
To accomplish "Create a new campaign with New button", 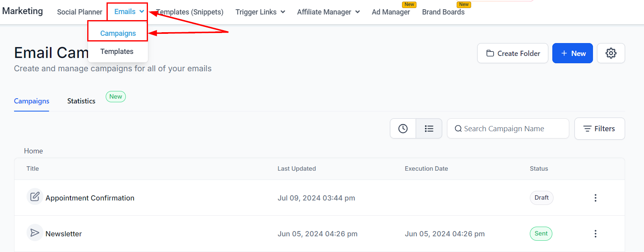I will point(572,53).
